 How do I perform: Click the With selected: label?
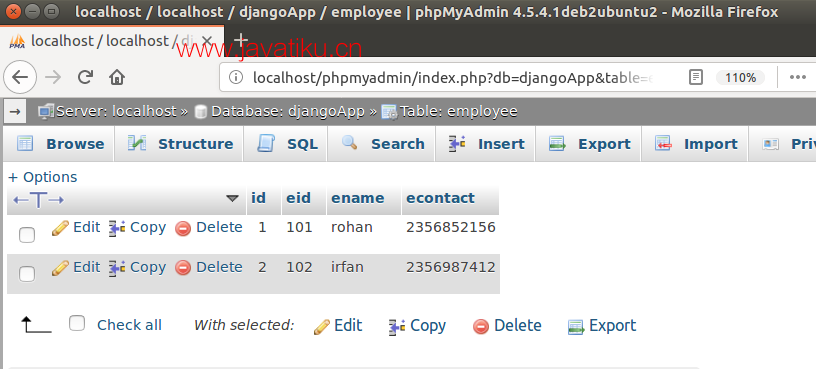244,325
